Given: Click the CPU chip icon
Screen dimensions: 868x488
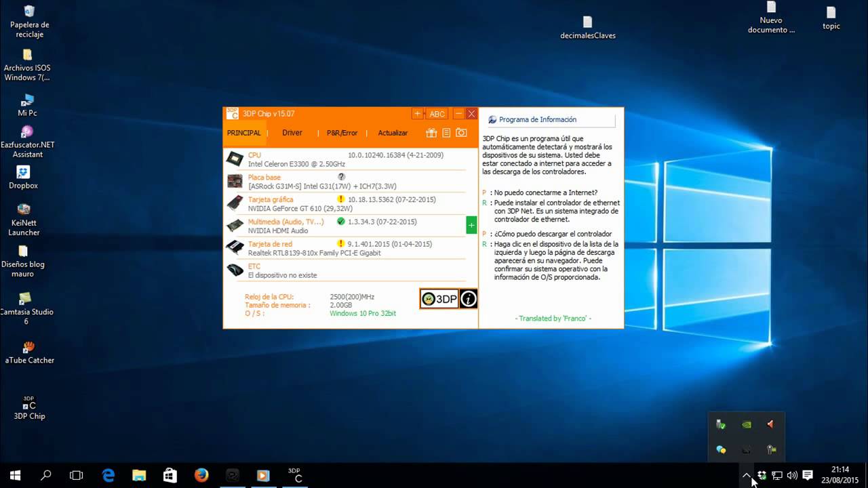Looking at the screenshot, I should pyautogui.click(x=235, y=159).
